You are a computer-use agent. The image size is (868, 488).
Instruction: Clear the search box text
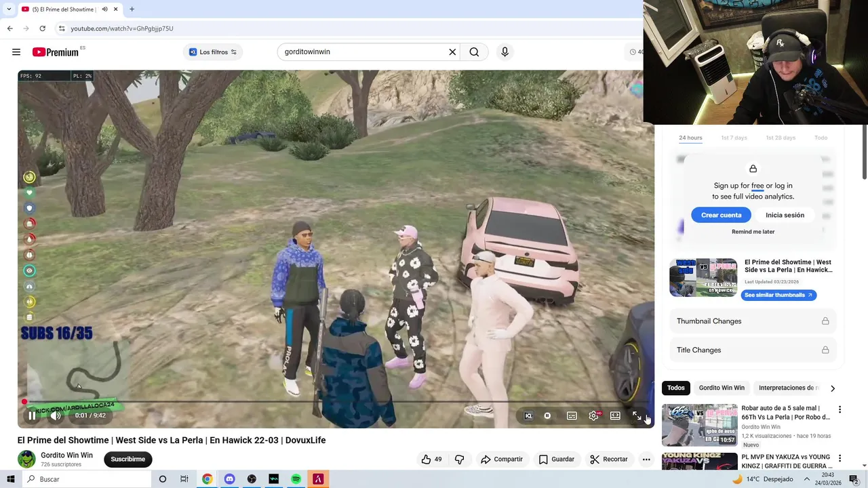click(x=452, y=52)
